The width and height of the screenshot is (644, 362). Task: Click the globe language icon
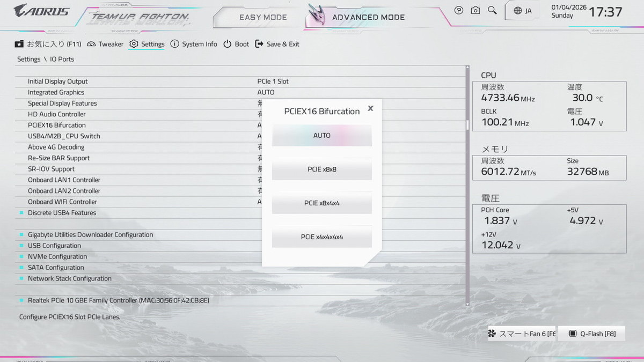[517, 11]
